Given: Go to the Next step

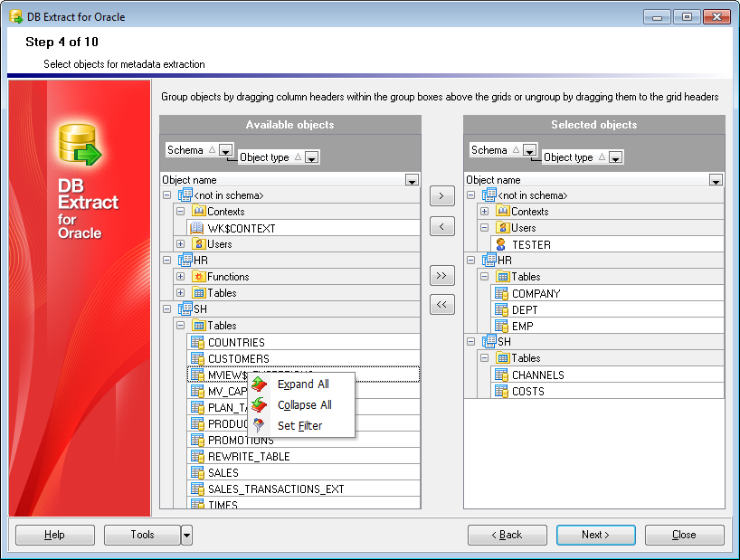Looking at the screenshot, I should tap(595, 535).
